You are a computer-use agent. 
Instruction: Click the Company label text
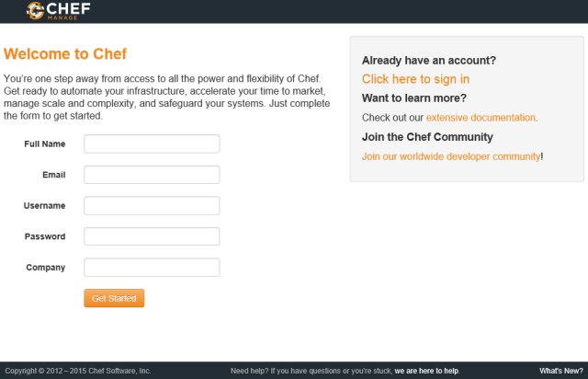click(x=46, y=268)
